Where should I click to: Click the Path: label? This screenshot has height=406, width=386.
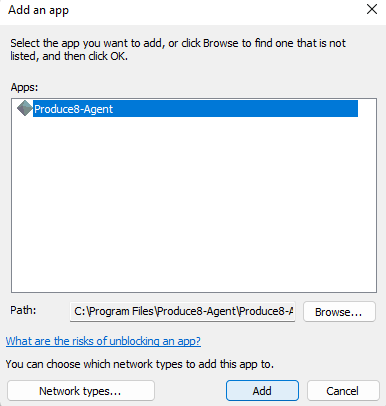[23, 310]
